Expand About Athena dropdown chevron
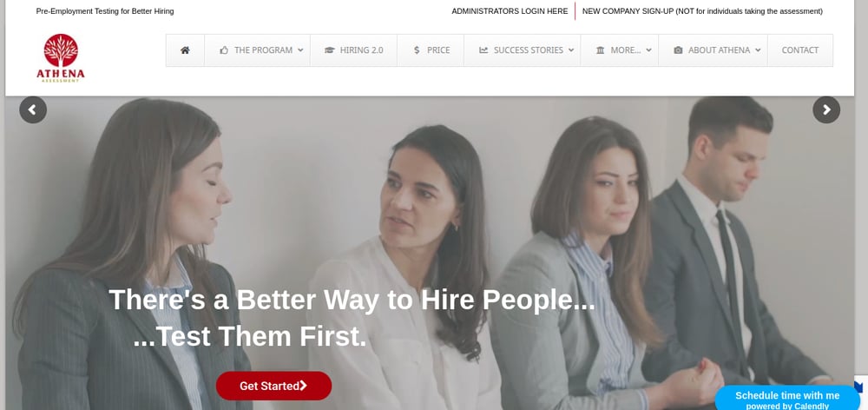868x410 pixels. [758, 50]
